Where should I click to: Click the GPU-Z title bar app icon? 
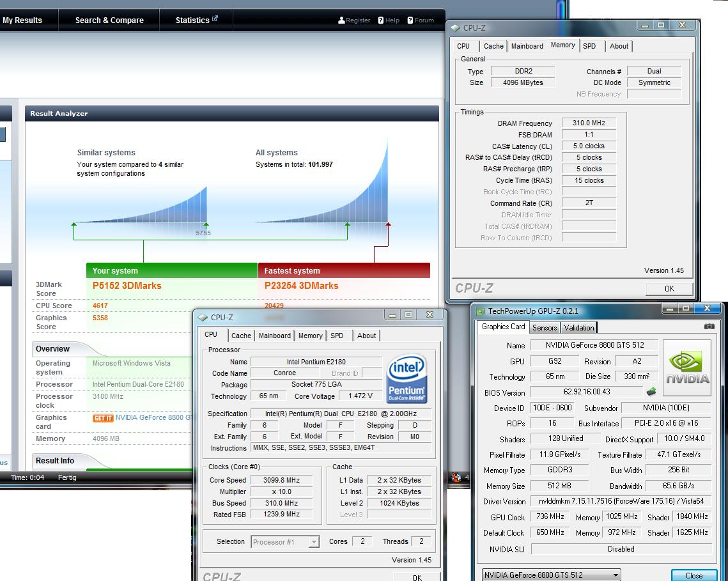coord(480,311)
